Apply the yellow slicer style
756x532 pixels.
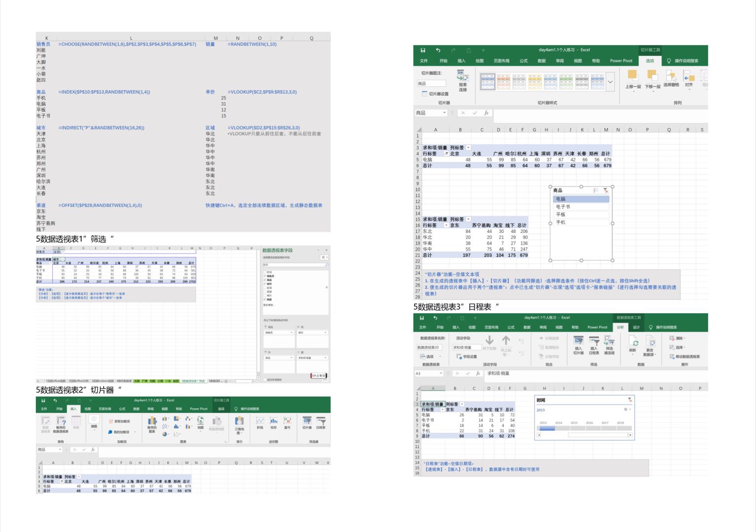point(535,82)
